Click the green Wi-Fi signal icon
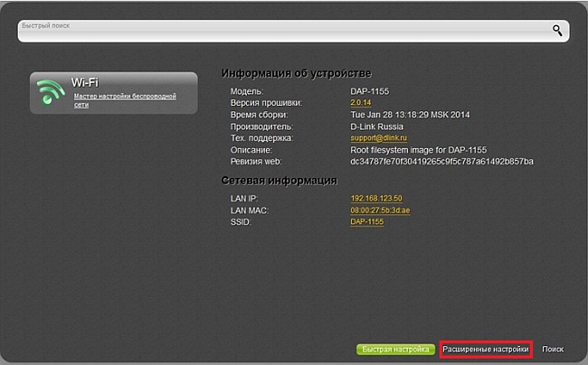 coord(51,92)
